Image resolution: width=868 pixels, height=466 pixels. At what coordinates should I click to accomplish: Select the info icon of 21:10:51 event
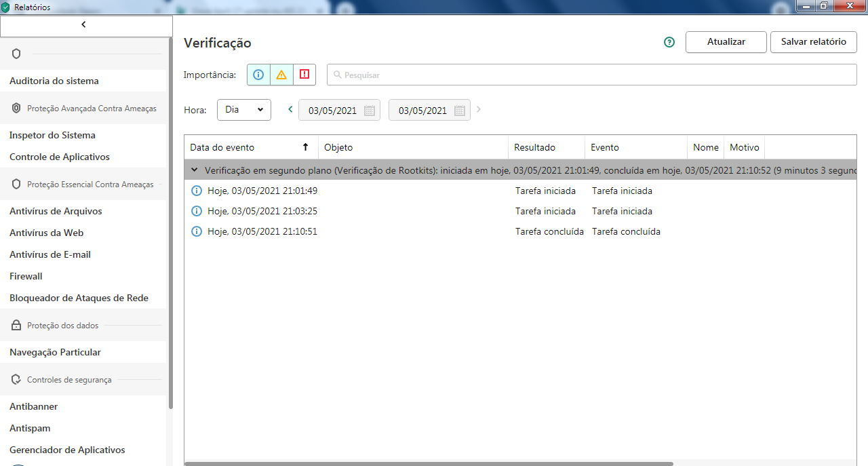click(197, 232)
